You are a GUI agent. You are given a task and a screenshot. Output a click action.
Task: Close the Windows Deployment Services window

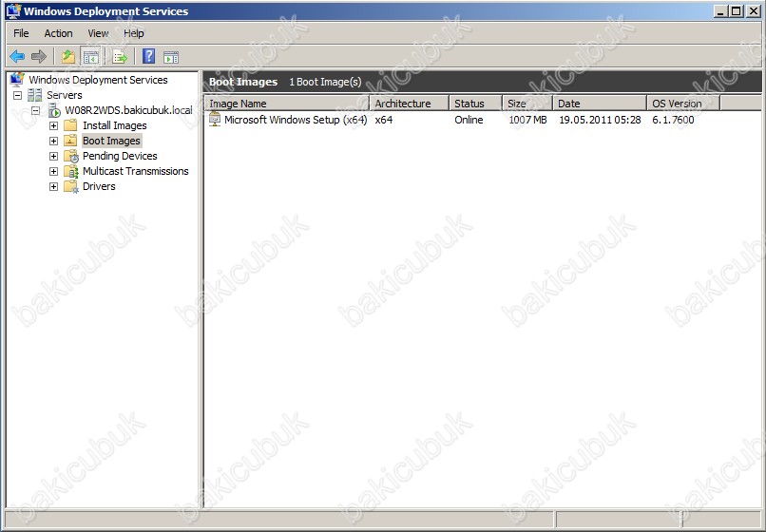[x=753, y=11]
